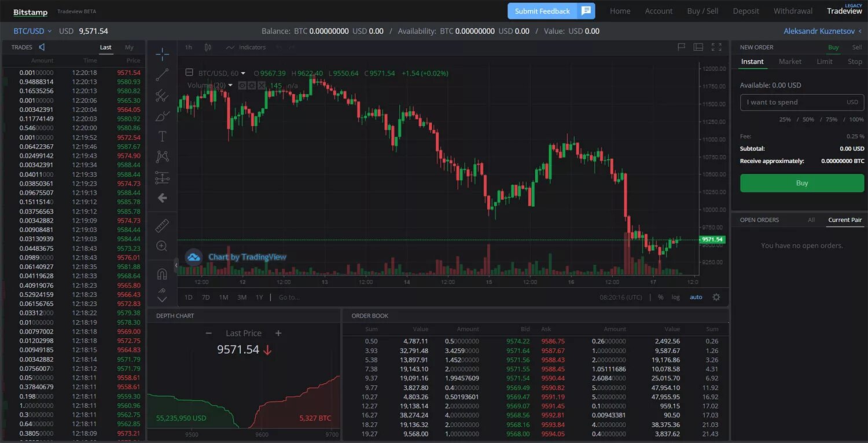Open the Volume (20) indicator dropdown

tap(230, 85)
